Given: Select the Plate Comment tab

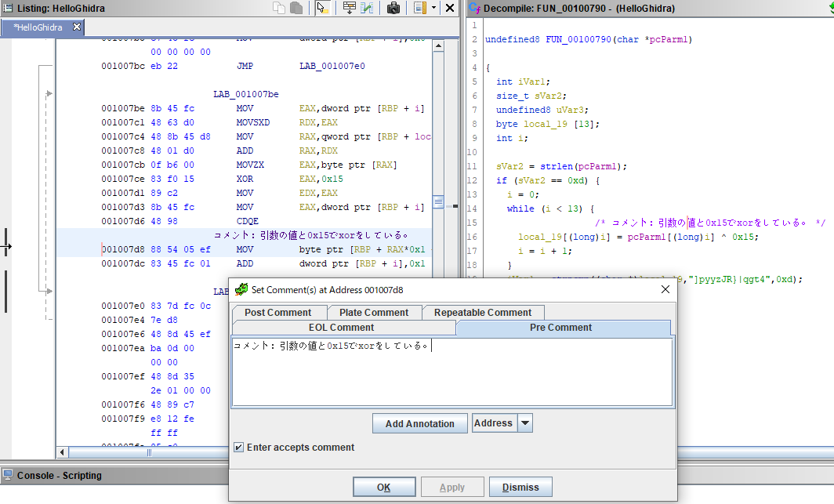Looking at the screenshot, I should pyautogui.click(x=374, y=312).
